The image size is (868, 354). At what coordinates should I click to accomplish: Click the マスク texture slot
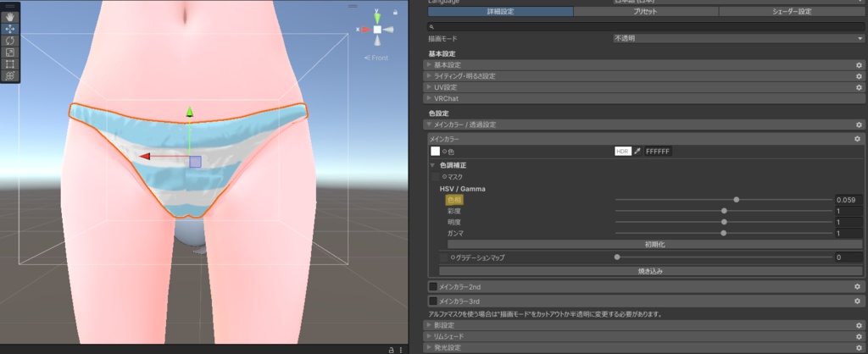tap(436, 177)
